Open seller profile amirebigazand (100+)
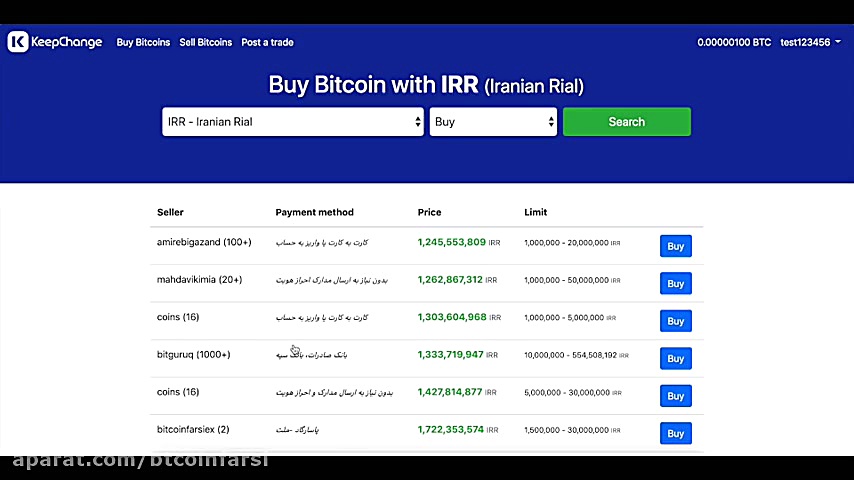 (204, 242)
